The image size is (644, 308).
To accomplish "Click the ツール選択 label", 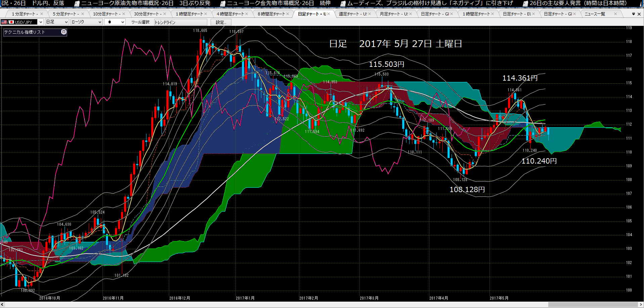I will 140,22.
